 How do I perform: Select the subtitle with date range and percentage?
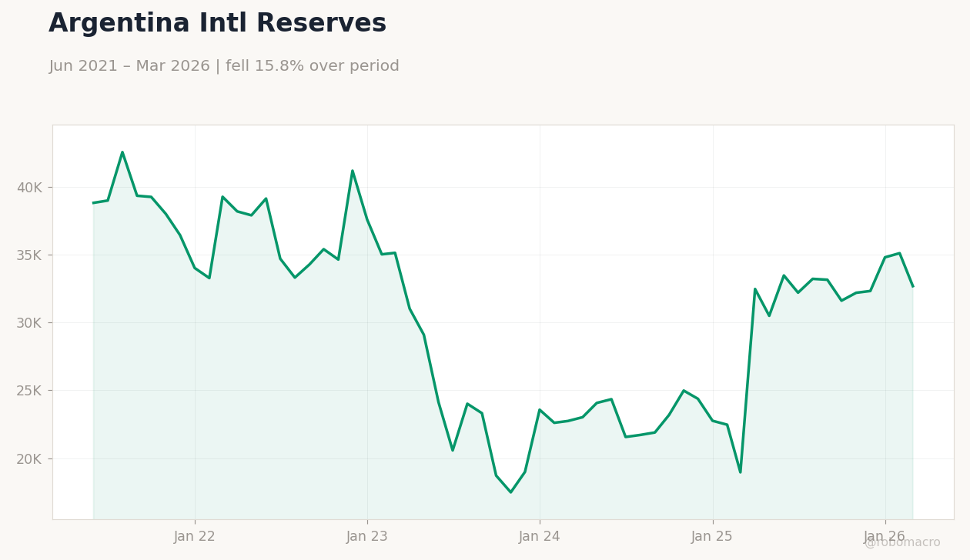[224, 66]
